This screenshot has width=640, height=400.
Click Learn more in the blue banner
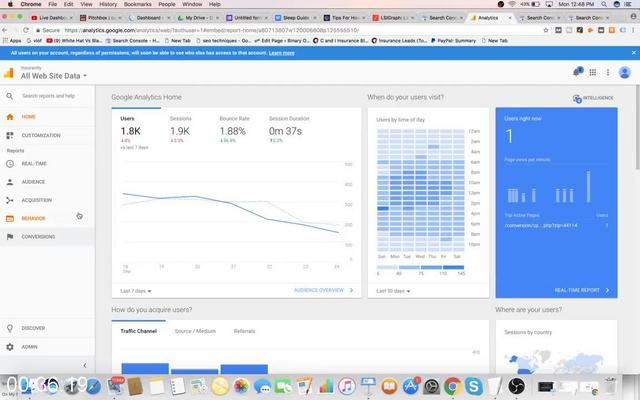pos(282,53)
